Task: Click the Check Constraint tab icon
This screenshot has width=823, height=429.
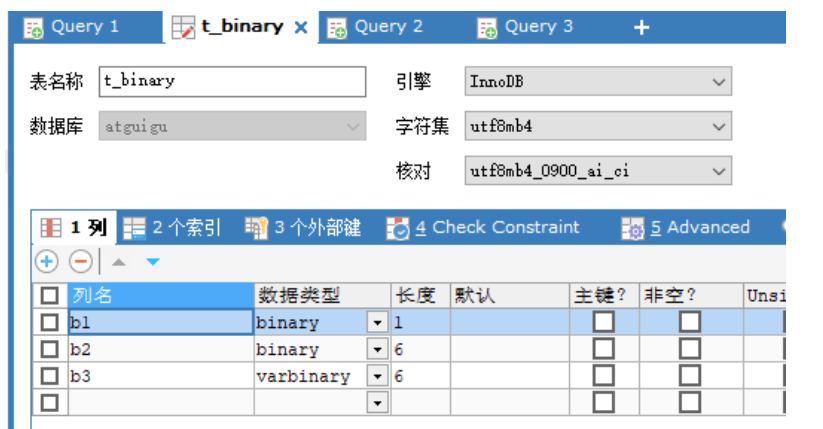Action: click(x=398, y=228)
